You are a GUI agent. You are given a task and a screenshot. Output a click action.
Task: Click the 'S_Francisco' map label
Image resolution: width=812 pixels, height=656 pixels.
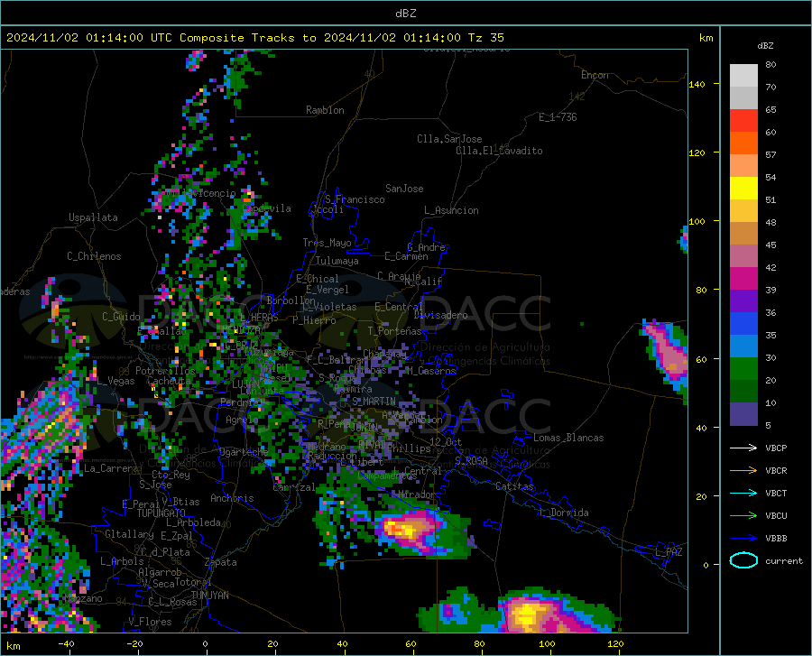point(355,199)
